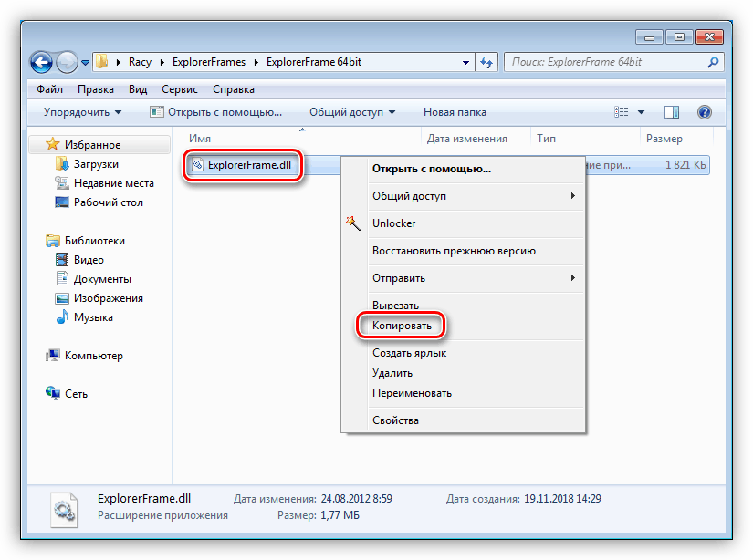Expand arrow between Racy and ExplorerFrames
The height and width of the screenshot is (560, 753).
[162, 62]
